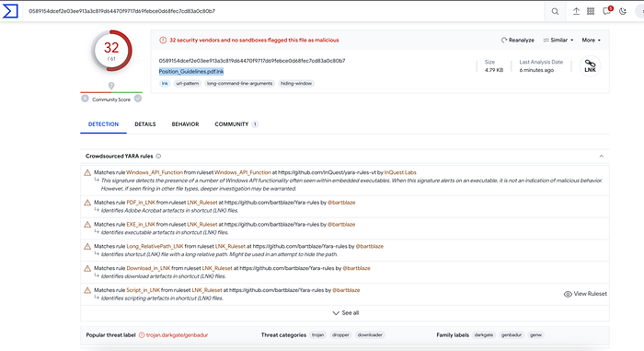Open LNK_Ruleset link on EXE_in_LNK row
The width and height of the screenshot is (644, 351).
[x=202, y=224]
